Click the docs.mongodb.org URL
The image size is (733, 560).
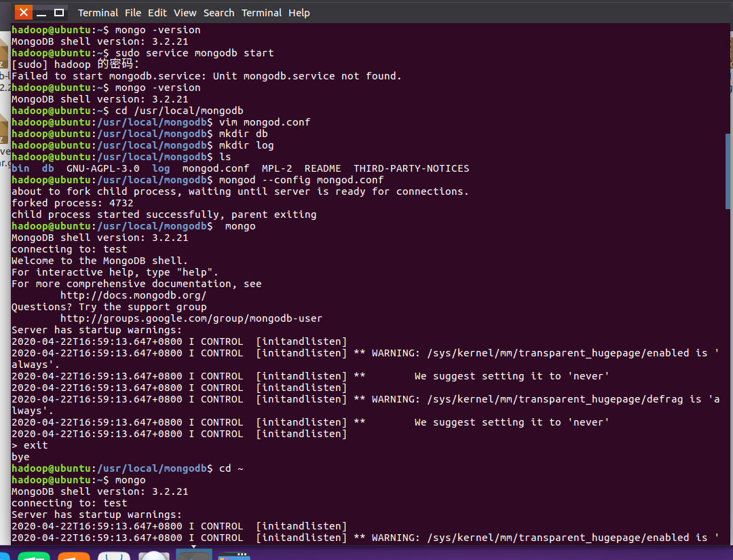click(x=133, y=295)
